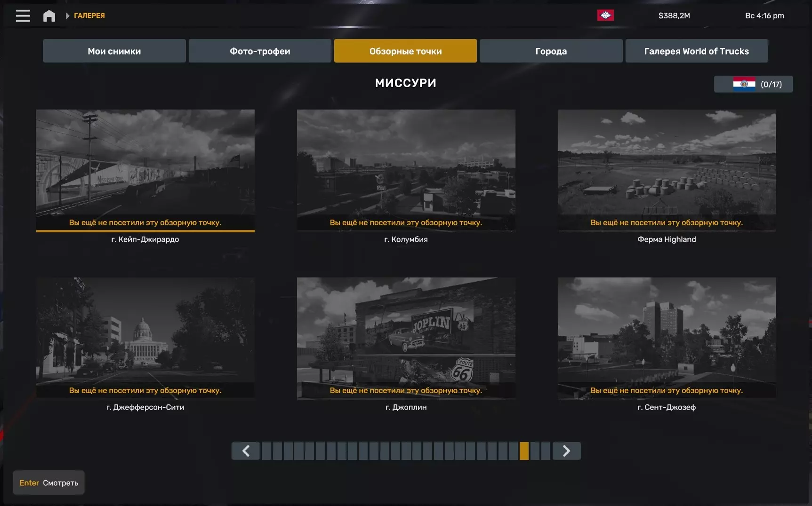Click the ГАЛЕРЕЯ breadcrumb label

[89, 16]
